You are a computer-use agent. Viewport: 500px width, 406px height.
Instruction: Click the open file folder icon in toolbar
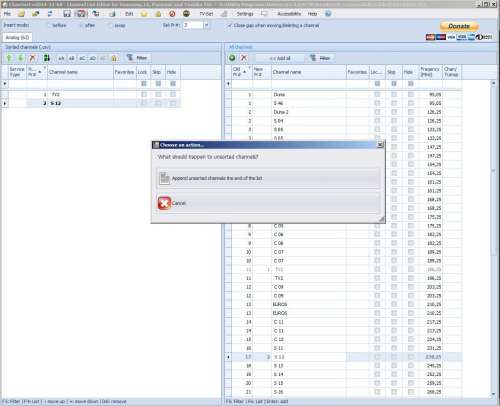tap(22, 14)
